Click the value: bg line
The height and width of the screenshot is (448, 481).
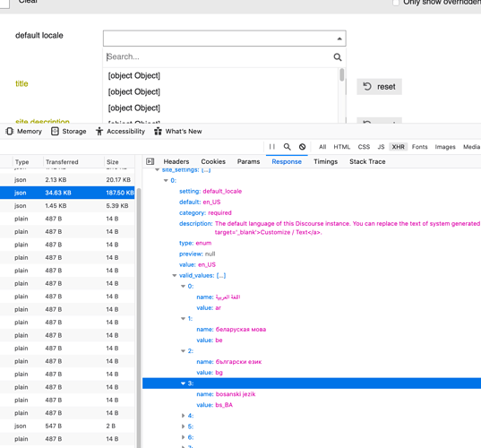210,373
